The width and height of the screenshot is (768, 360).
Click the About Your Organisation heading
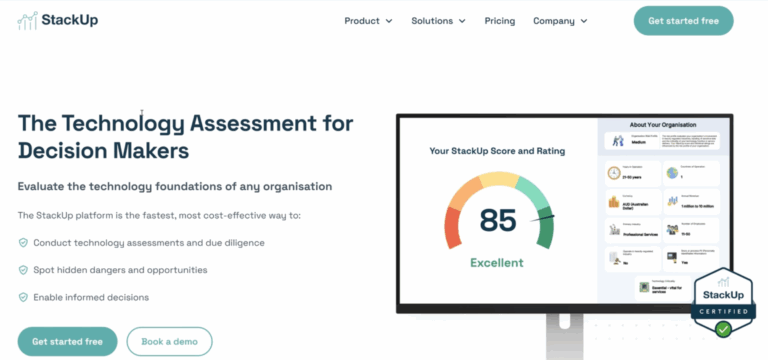point(663,125)
